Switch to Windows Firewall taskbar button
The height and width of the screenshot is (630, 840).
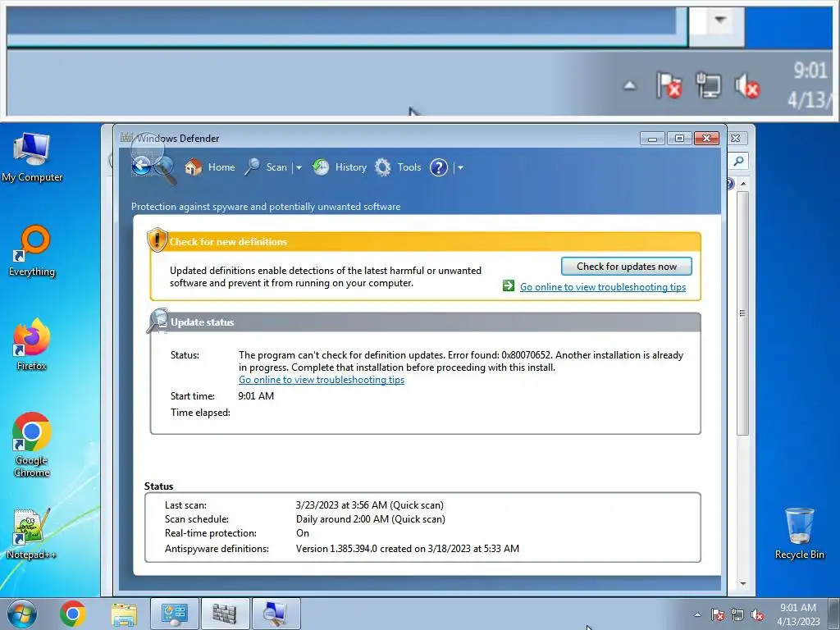point(225,614)
